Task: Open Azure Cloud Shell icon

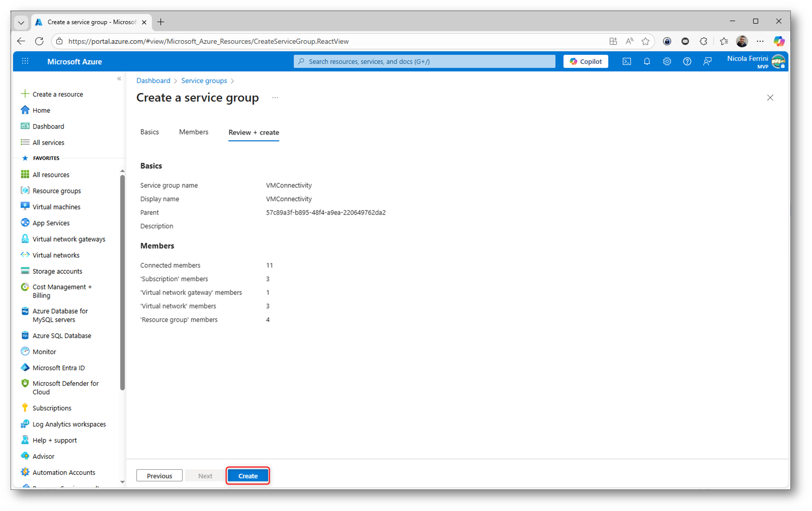Action: tap(626, 61)
